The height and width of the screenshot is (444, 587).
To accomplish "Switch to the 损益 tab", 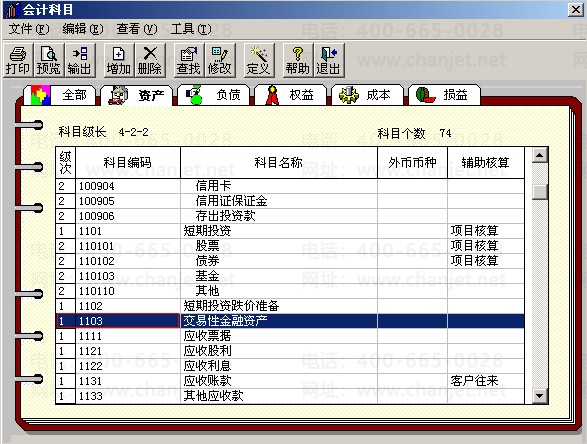I will click(444, 95).
